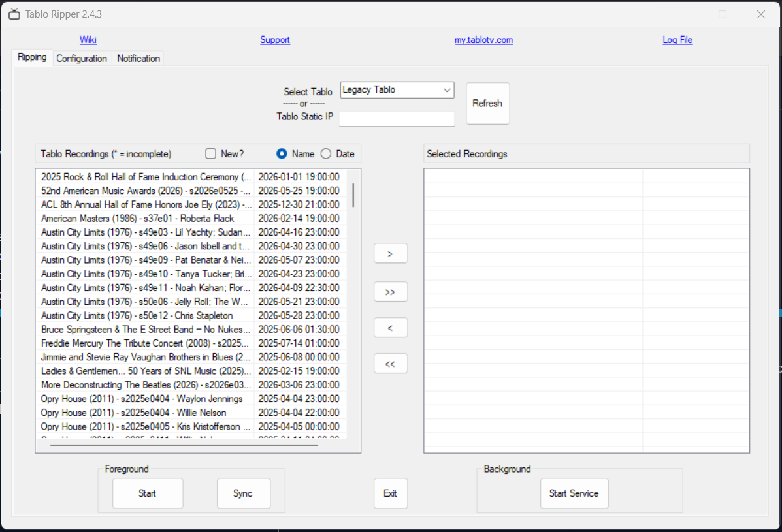
Task: Click date cell 2026-03-06 23:00:00
Action: (299, 385)
